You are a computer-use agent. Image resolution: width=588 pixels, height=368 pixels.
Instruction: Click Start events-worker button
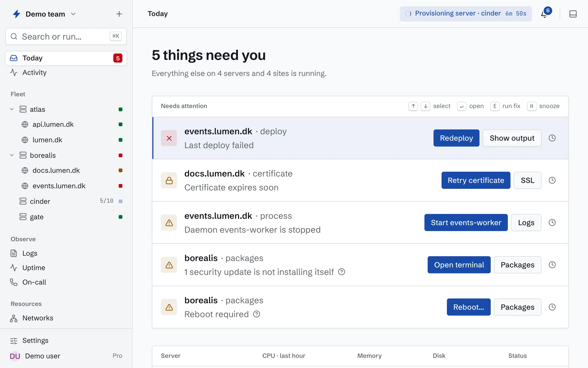click(466, 223)
